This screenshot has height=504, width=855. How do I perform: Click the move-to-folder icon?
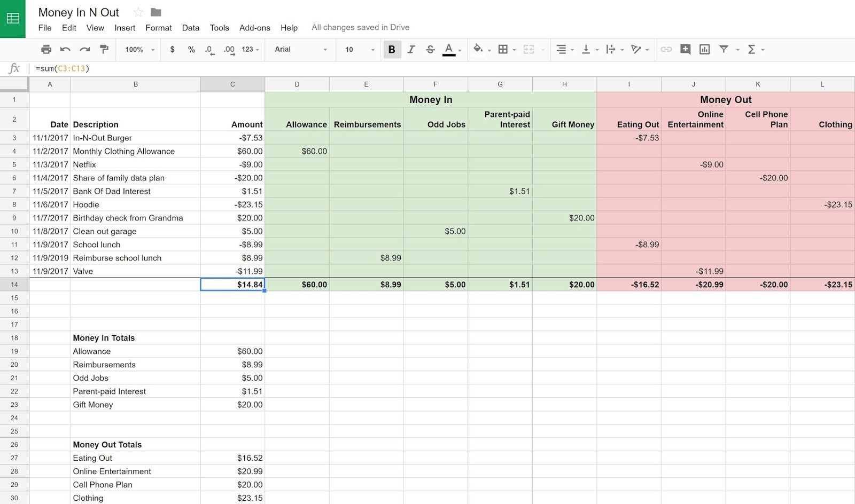coord(156,12)
